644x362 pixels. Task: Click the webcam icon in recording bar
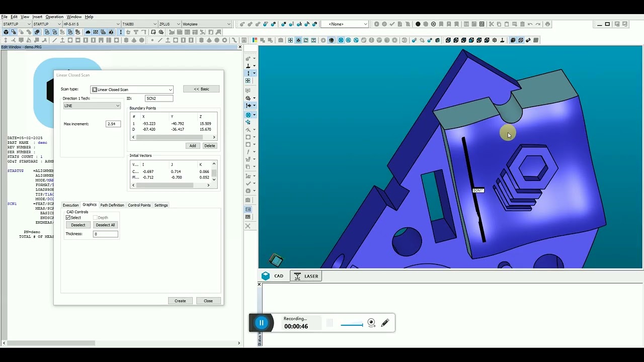(x=371, y=323)
